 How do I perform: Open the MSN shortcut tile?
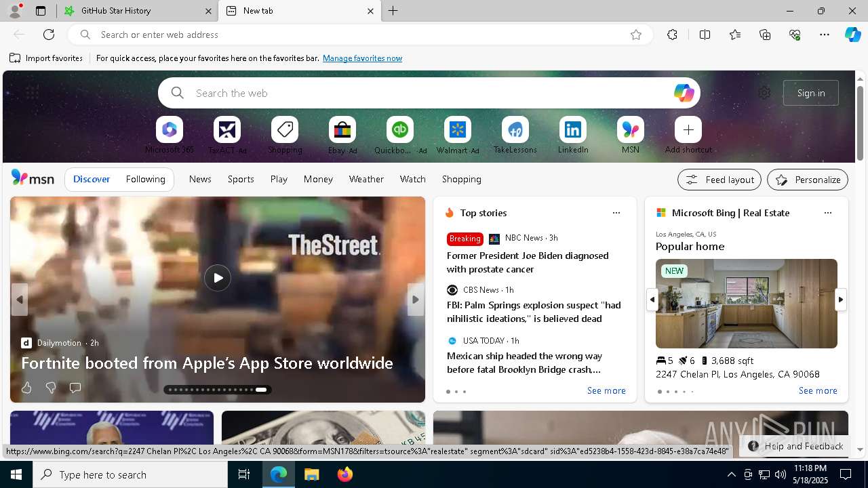pyautogui.click(x=631, y=129)
